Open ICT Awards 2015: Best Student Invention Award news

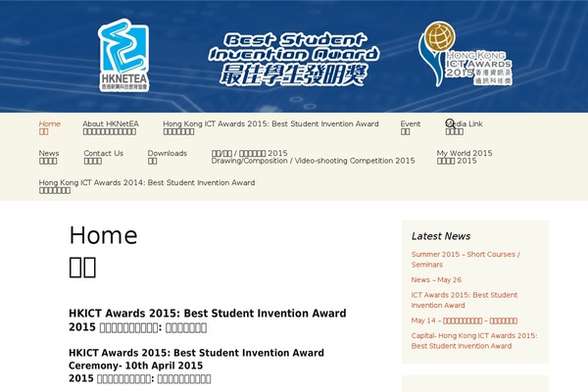[465, 300]
